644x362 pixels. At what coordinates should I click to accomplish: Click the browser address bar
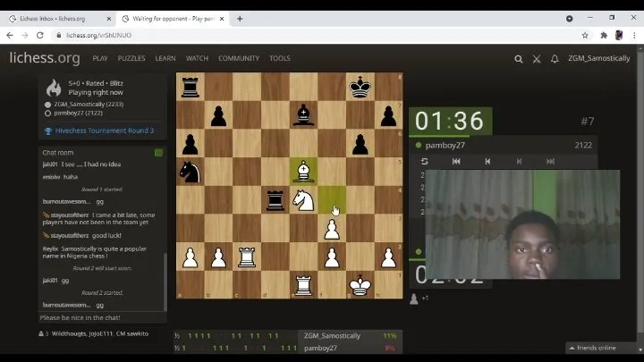click(312, 35)
